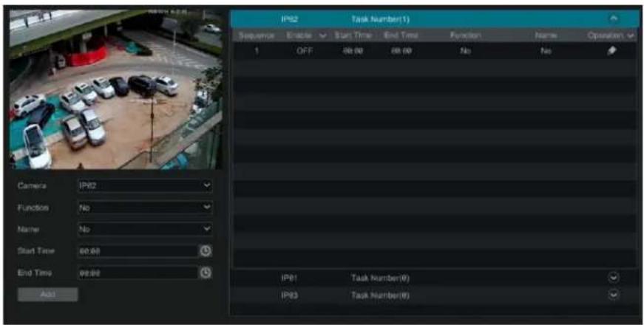Click End Time cell in task row 1
The height and width of the screenshot is (325, 644).
point(401,51)
